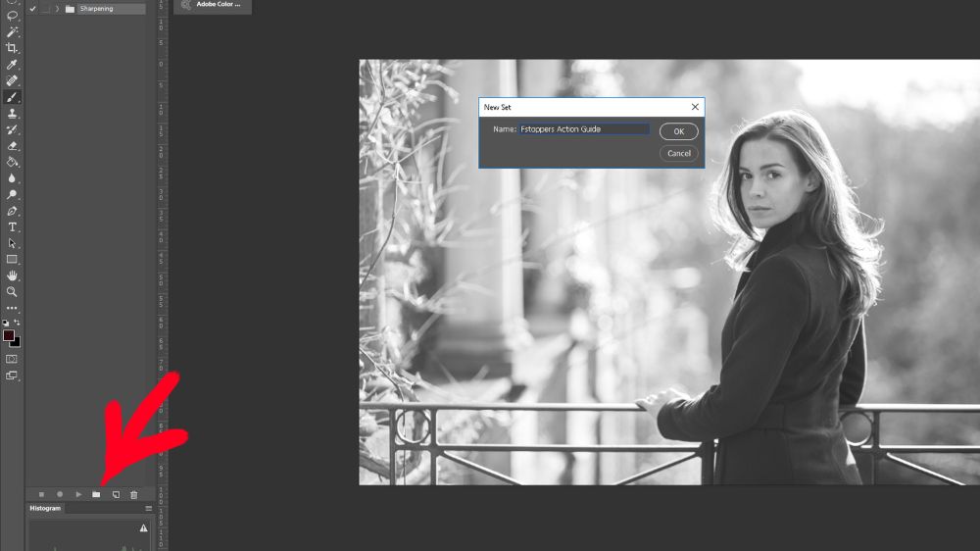Viewport: 980px width, 551px height.
Task: Click the Play action button
Action: (x=78, y=495)
